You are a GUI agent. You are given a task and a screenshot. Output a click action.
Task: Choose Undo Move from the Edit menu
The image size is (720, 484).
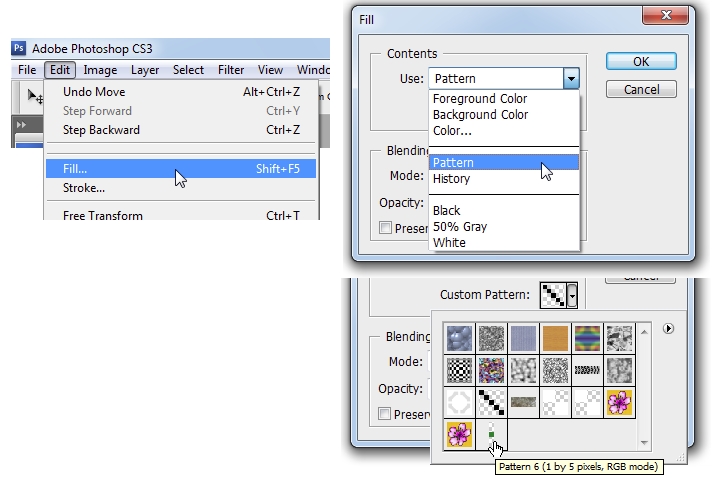click(181, 92)
